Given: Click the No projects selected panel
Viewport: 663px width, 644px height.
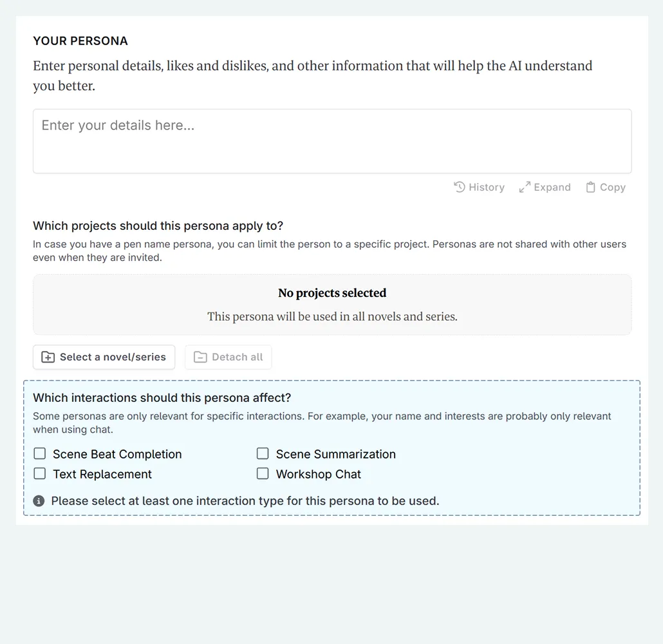Looking at the screenshot, I should click(332, 305).
